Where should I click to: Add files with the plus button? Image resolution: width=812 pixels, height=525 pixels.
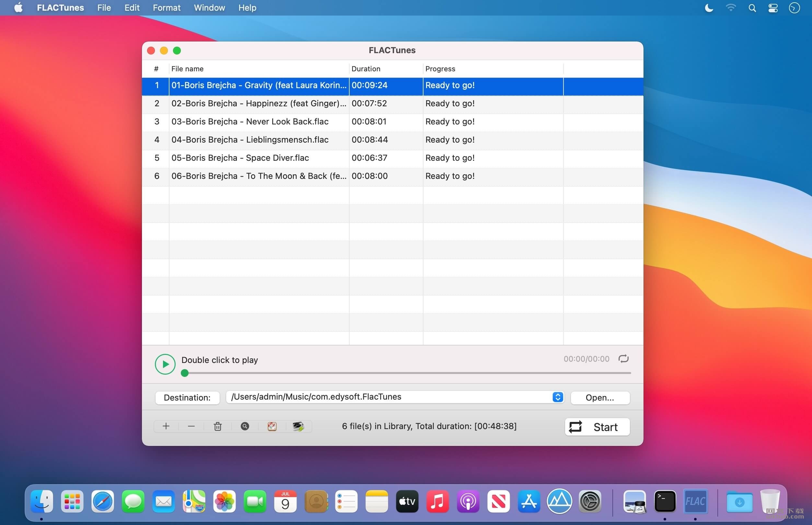[x=166, y=426]
